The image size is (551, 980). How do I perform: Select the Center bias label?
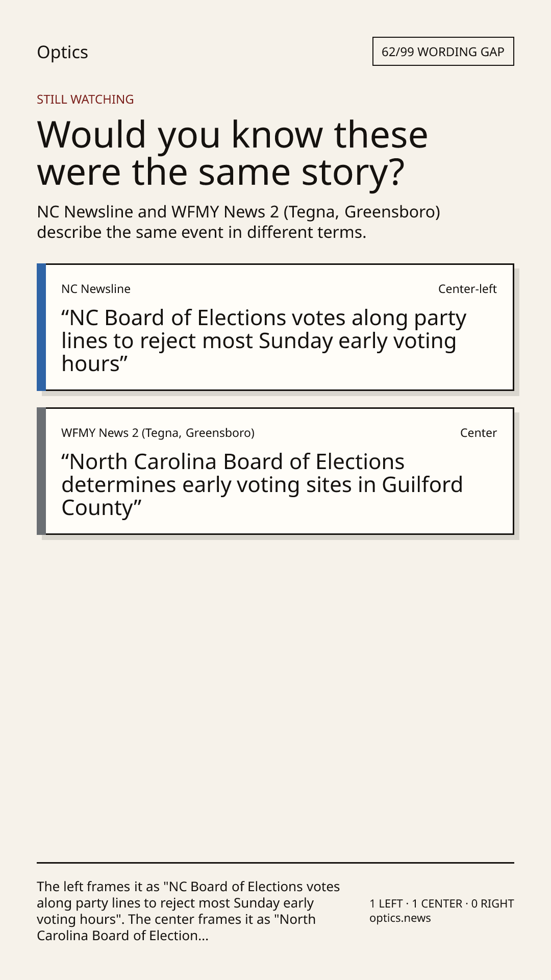pos(479,433)
